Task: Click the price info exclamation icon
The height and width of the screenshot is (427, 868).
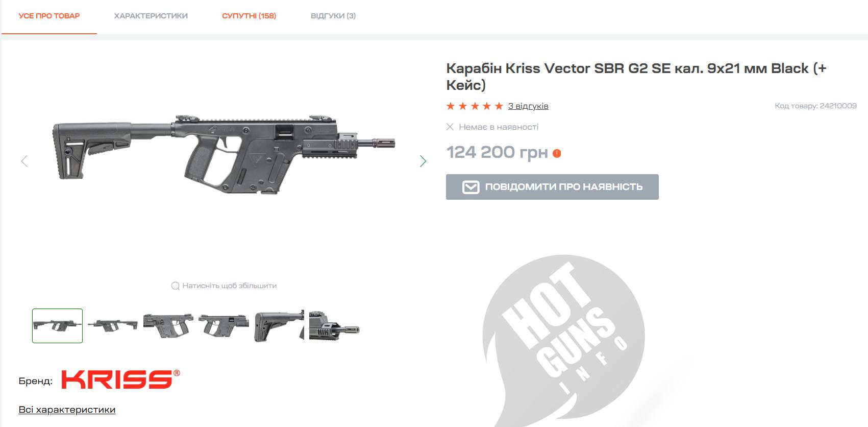Action: (x=557, y=153)
